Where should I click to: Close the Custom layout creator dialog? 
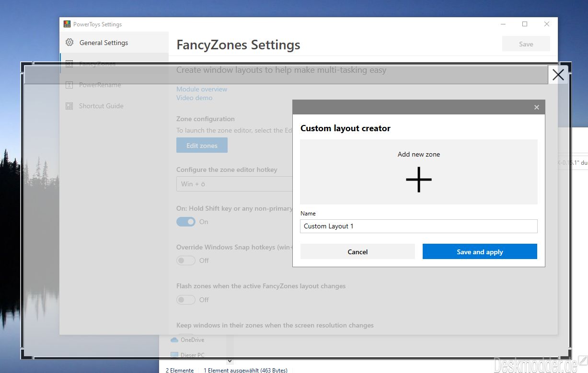pyautogui.click(x=537, y=107)
